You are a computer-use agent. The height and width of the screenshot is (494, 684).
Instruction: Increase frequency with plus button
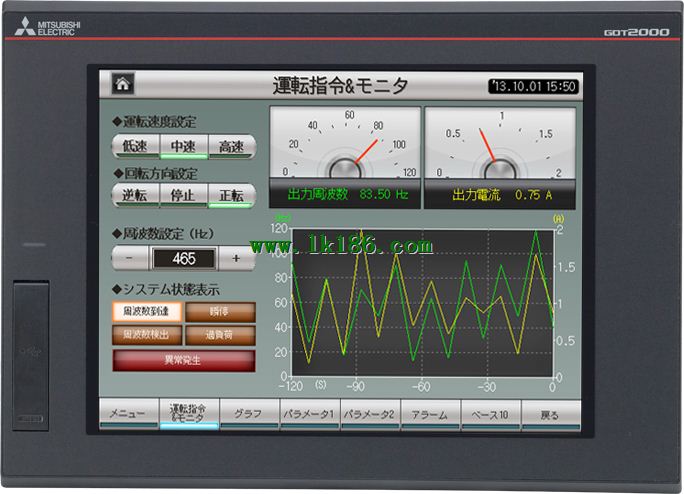point(236,258)
